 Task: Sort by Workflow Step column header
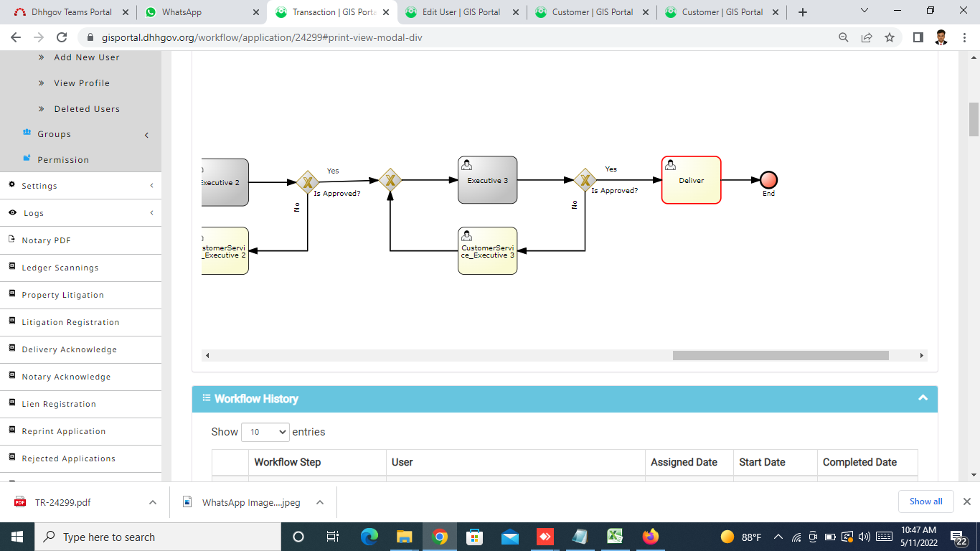pos(317,462)
